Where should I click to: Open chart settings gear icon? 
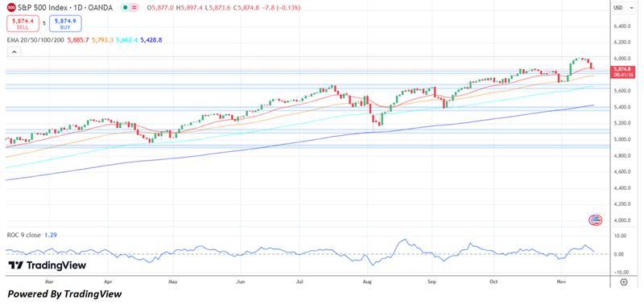coord(623,281)
